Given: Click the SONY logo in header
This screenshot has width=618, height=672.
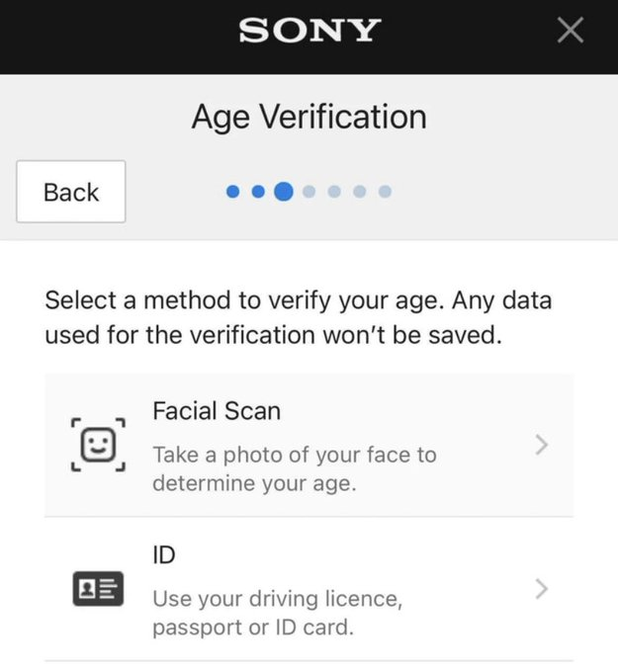Looking at the screenshot, I should [309, 31].
